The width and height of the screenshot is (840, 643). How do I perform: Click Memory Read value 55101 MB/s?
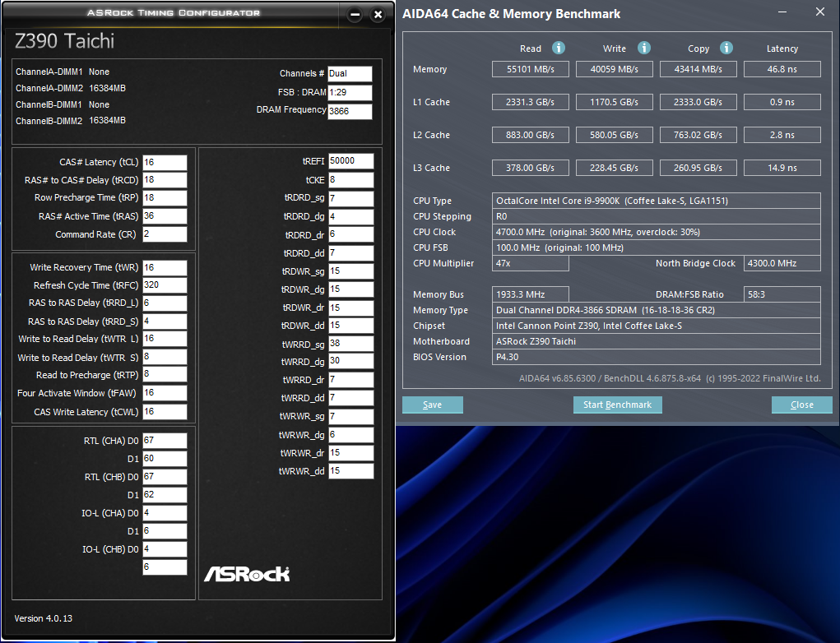coord(531,69)
